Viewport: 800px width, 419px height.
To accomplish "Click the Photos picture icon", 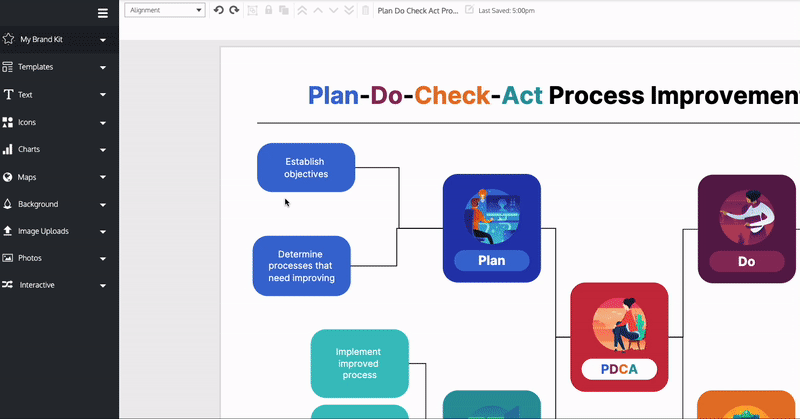I will coord(8,258).
